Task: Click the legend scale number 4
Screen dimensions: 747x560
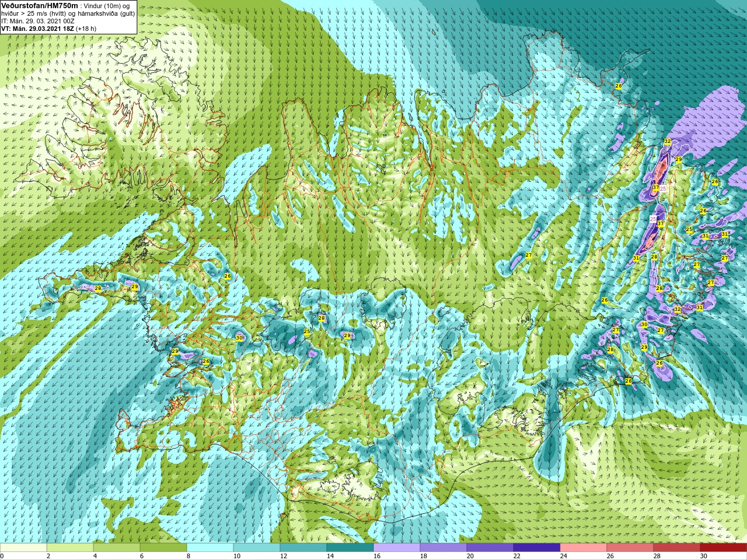Action: (x=95, y=556)
